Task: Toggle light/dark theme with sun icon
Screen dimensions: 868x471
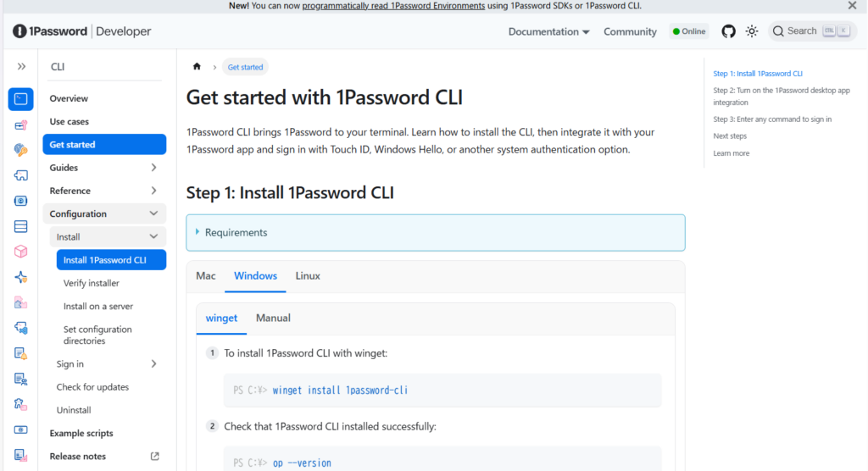Action: click(752, 31)
